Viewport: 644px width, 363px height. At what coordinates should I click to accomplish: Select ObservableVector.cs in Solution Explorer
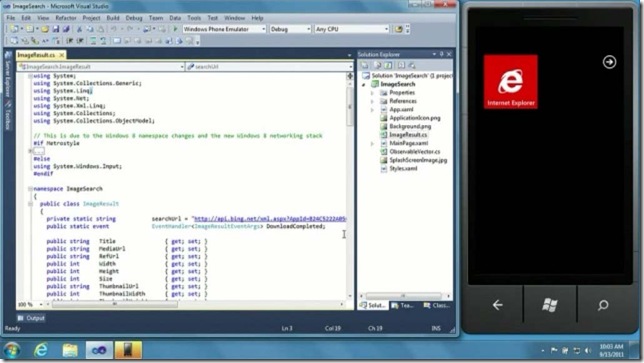[414, 152]
